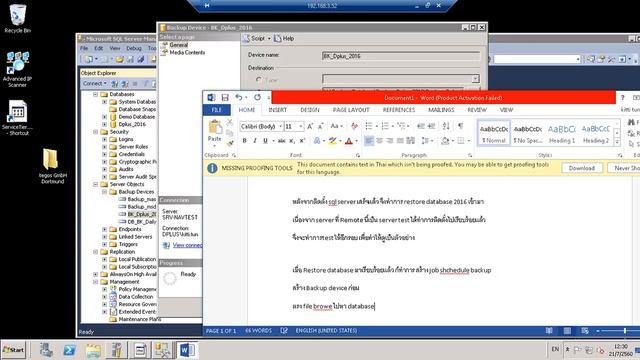Select the Tape destination radio button

259,80
